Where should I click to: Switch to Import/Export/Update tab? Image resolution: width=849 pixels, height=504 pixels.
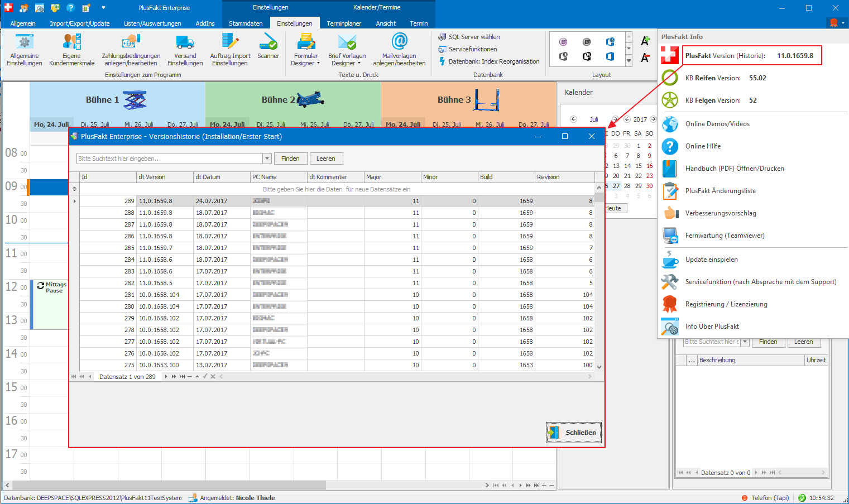(80, 23)
